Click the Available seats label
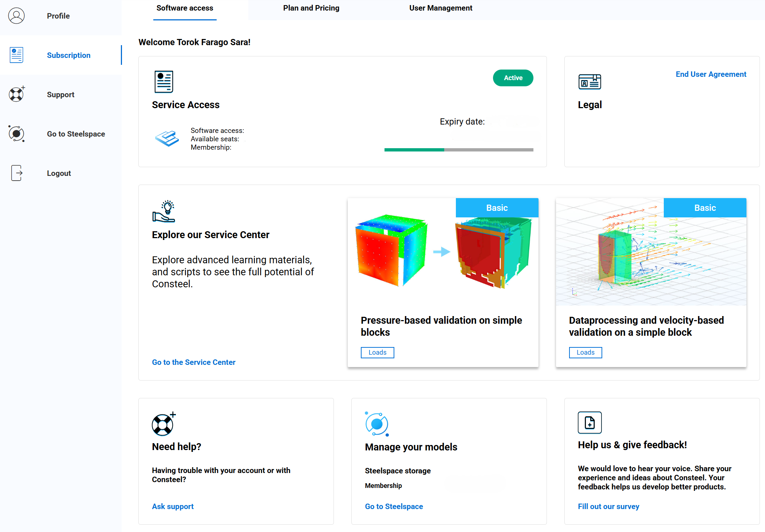Image resolution: width=765 pixels, height=532 pixels. (x=215, y=139)
